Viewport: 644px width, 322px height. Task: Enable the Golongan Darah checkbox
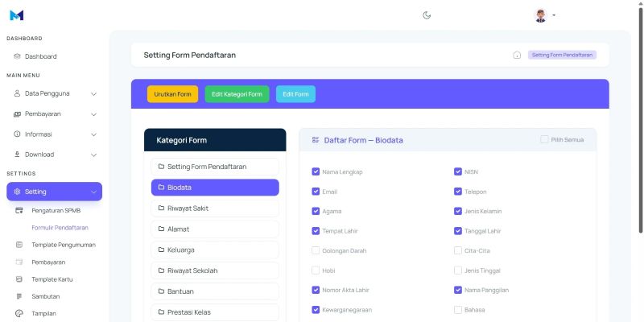point(316,250)
